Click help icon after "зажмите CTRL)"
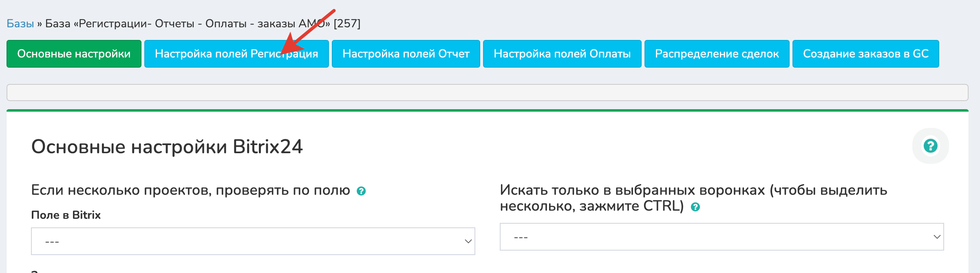980x273 pixels. [695, 207]
